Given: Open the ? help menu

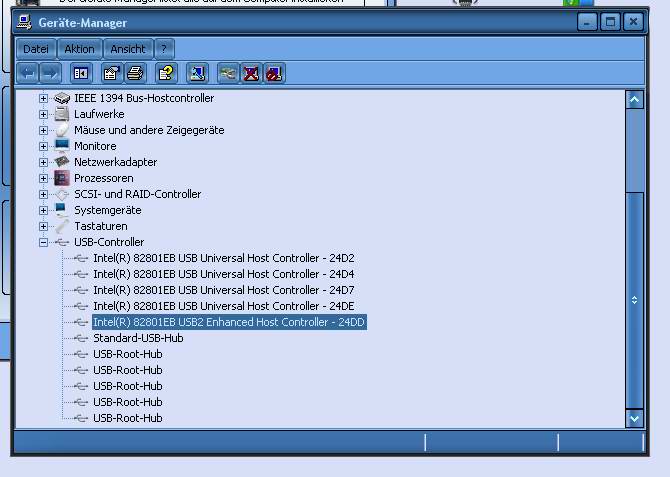Looking at the screenshot, I should (164, 49).
